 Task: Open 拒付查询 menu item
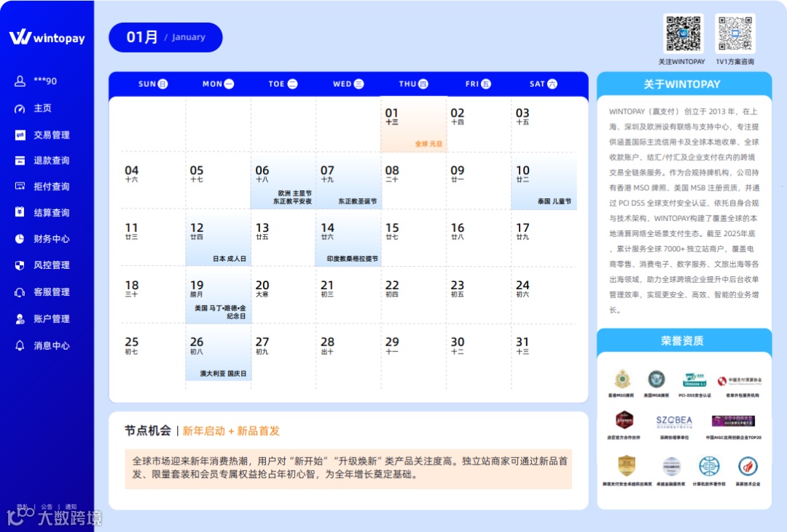coord(52,187)
